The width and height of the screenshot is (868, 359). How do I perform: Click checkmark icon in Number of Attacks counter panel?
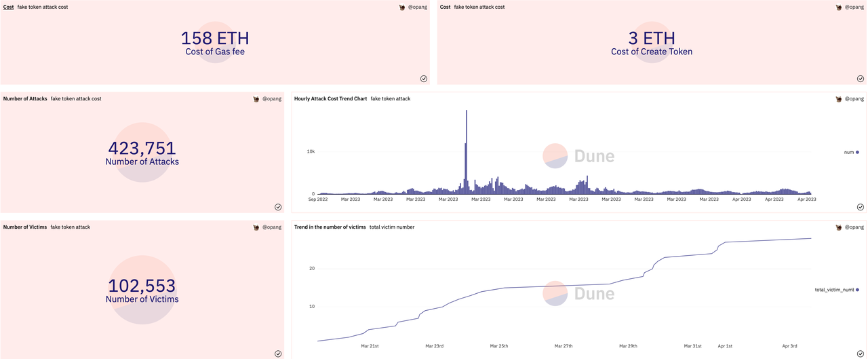click(x=278, y=207)
